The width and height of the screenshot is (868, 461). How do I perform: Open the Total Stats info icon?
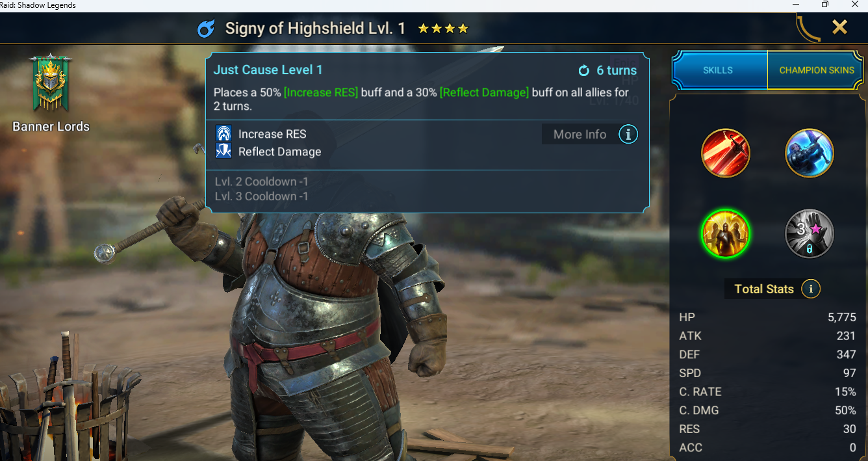[x=810, y=289]
